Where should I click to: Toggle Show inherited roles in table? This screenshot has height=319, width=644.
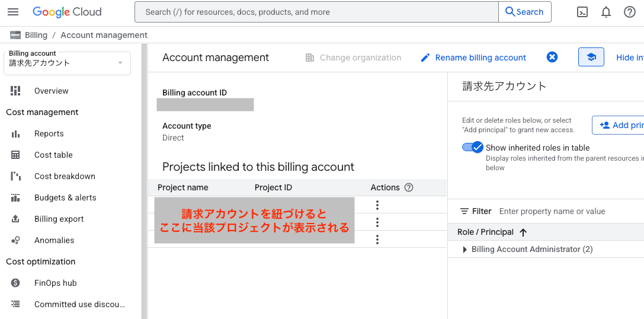coord(473,148)
